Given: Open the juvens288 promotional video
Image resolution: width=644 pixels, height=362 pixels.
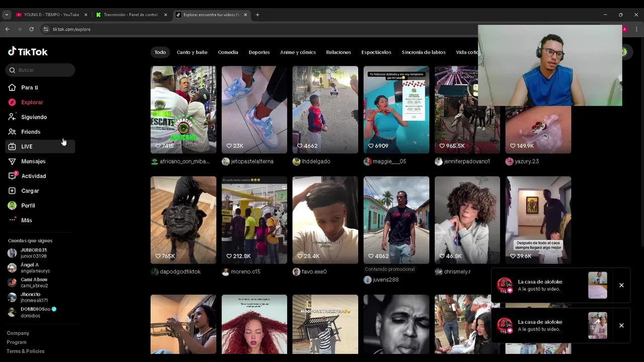Looking at the screenshot, I should [x=396, y=220].
